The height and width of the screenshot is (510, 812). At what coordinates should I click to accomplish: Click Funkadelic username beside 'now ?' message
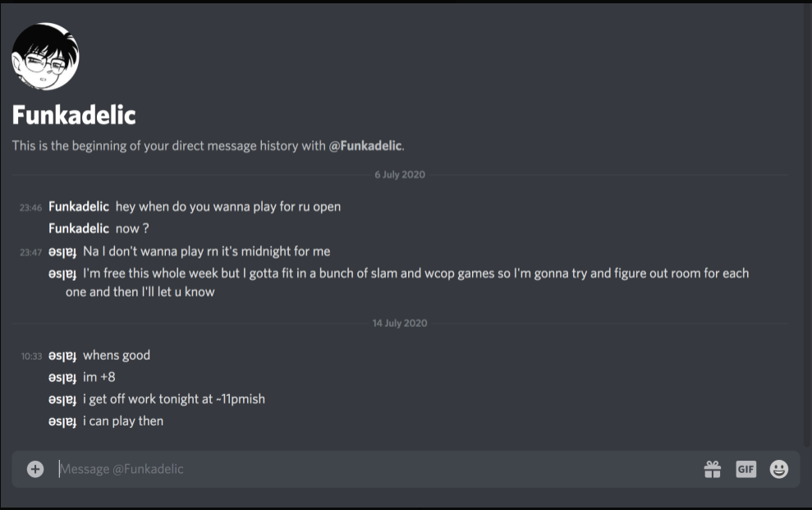pos(79,228)
